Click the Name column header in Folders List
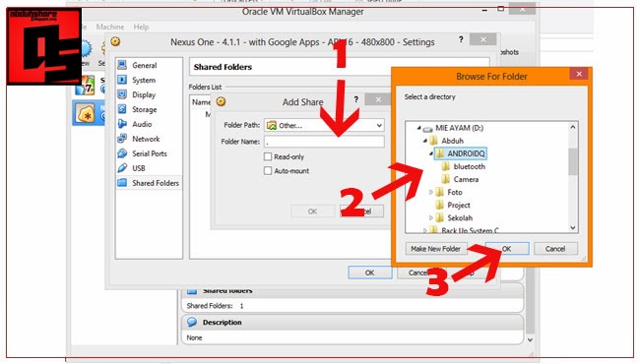This screenshot has width=640, height=364. [201, 102]
